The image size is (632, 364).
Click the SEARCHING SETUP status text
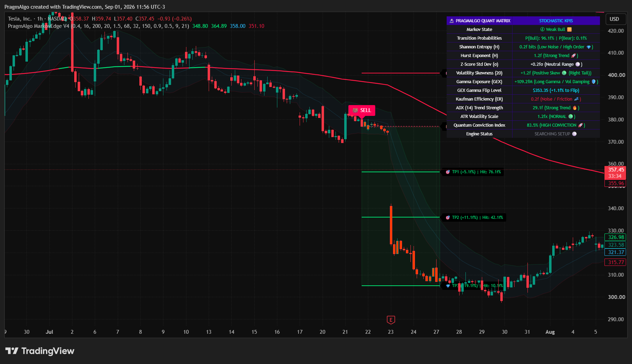click(x=552, y=134)
